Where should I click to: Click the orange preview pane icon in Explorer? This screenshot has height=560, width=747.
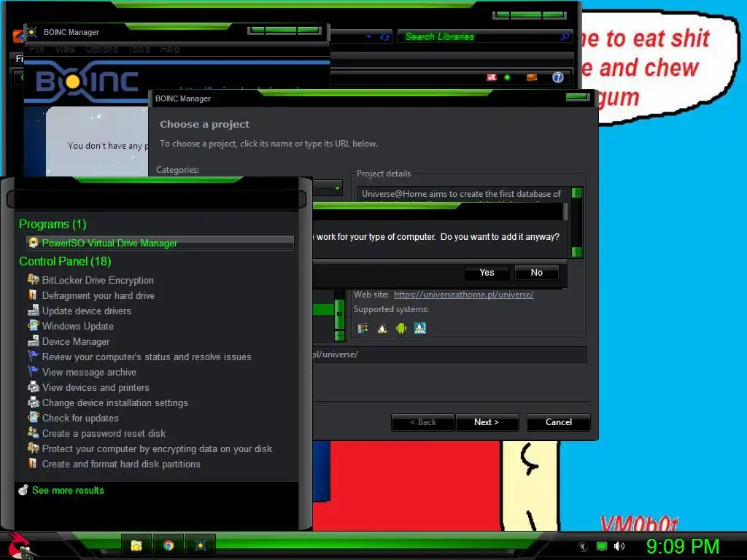coord(532,77)
